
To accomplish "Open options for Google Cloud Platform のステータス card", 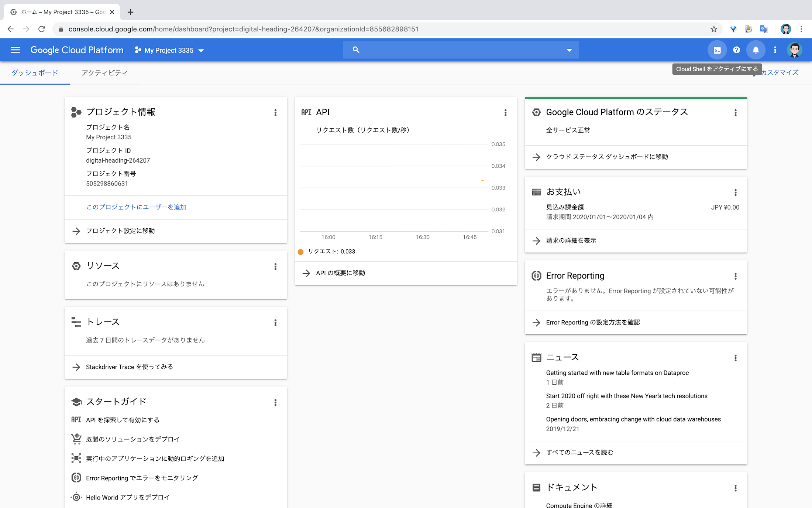I will (x=735, y=113).
